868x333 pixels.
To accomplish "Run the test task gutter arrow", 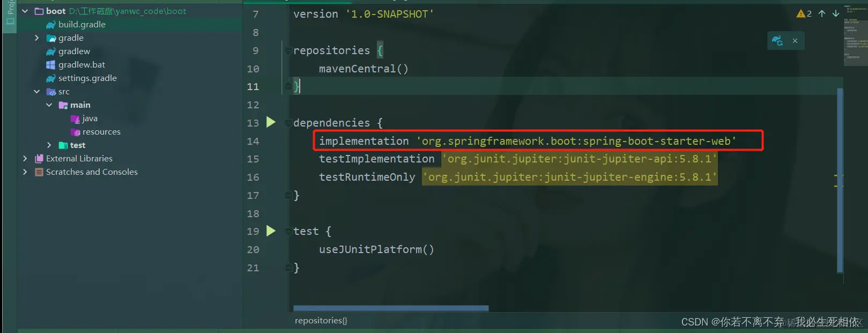I will 271,231.
